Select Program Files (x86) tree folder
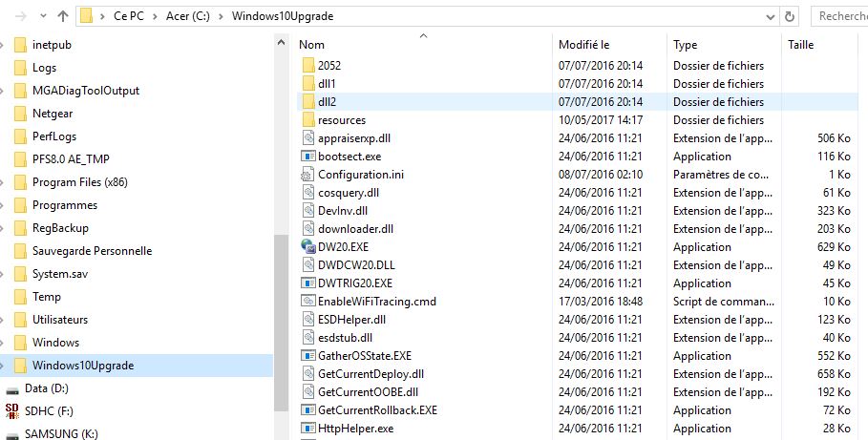This screenshot has width=868, height=440. click(x=79, y=182)
